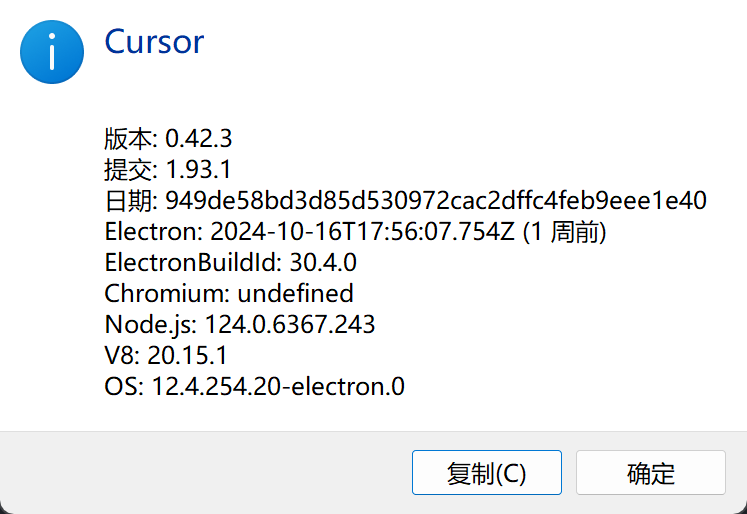Image resolution: width=747 pixels, height=514 pixels.
Task: Click the 2024-10-16T17:56:07.754Z timestamp
Action: (363, 232)
